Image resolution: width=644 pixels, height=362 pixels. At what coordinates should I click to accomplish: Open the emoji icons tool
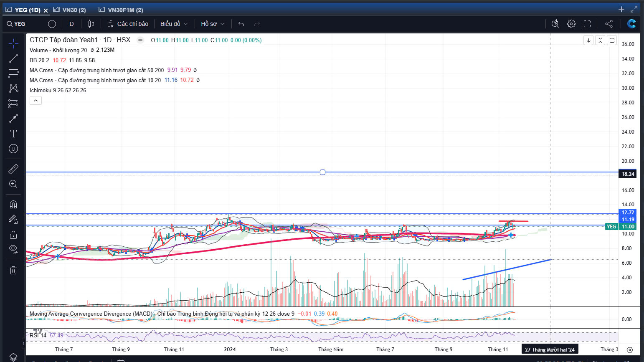coord(13,149)
